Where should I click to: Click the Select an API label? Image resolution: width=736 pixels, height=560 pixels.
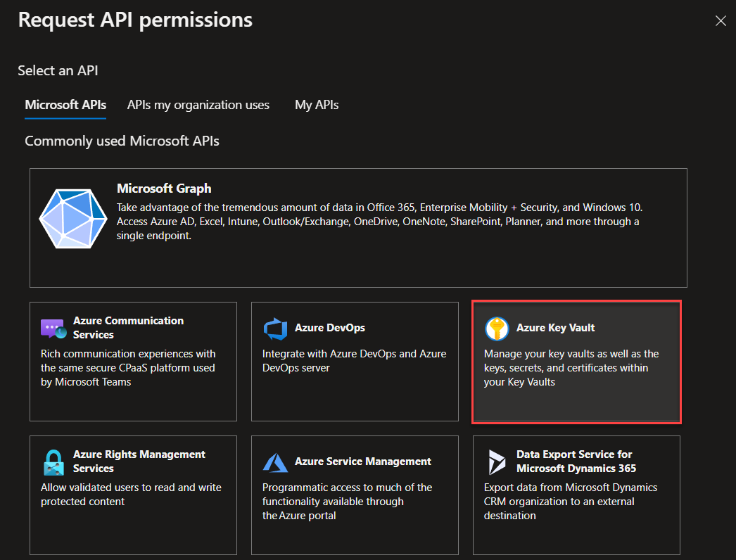tap(58, 70)
